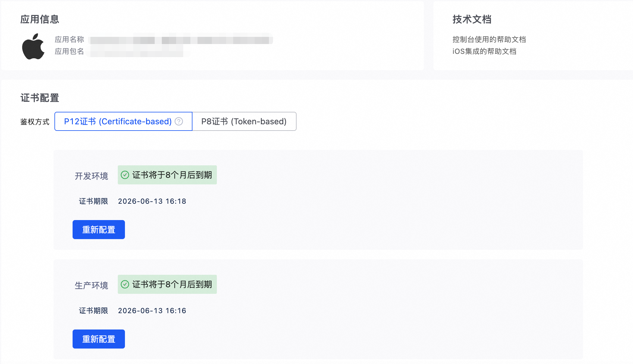
Task: Click the blurred 应用名称 value
Action: [x=181, y=40]
